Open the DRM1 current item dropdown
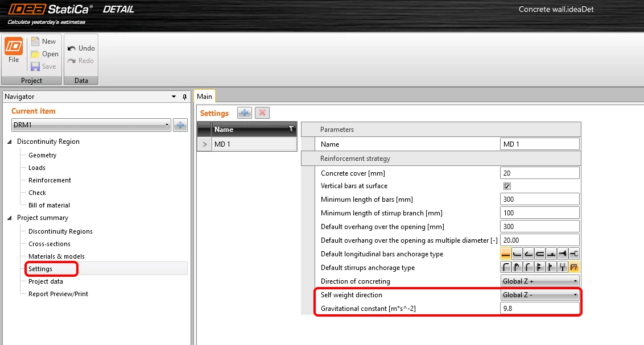The width and height of the screenshot is (644, 345). point(91,124)
